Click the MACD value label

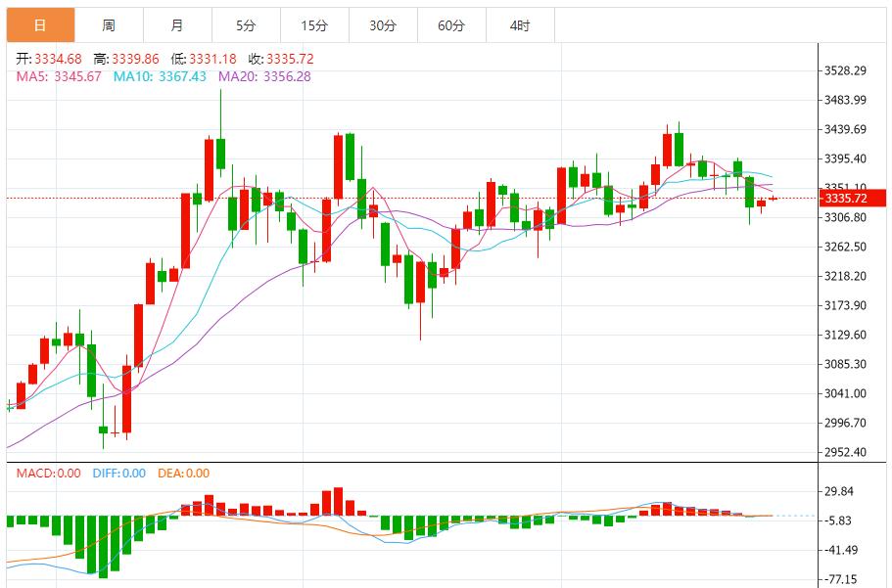48,474
